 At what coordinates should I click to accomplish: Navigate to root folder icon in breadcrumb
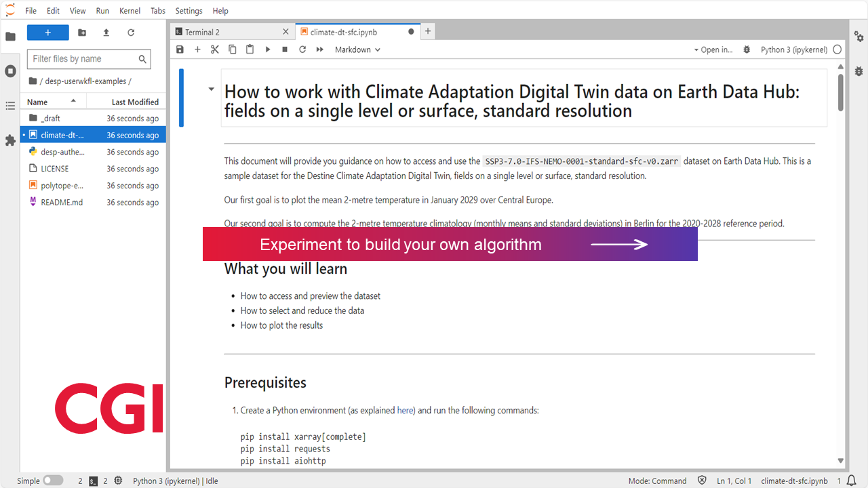pos(33,81)
